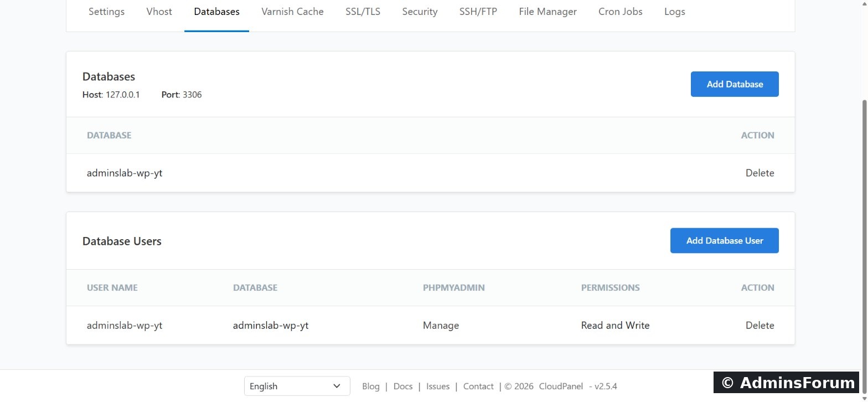Click the PHPMYADMIN column header
Screen dimensions: 868x402
tap(454, 287)
